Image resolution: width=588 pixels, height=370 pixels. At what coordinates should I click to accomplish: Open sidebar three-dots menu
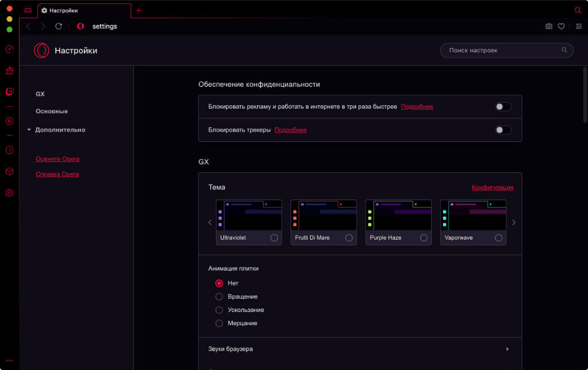10,360
